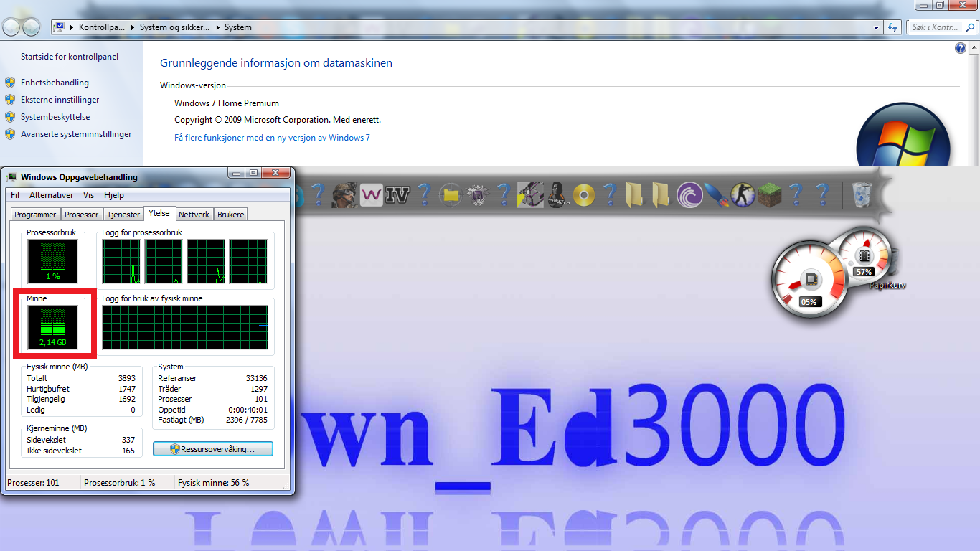This screenshot has height=551, width=980.
Task: Open the Alternativer menu
Action: point(52,195)
